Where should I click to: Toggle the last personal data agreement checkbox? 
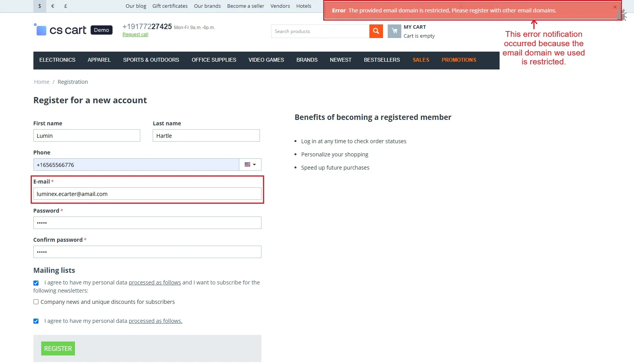[36, 321]
